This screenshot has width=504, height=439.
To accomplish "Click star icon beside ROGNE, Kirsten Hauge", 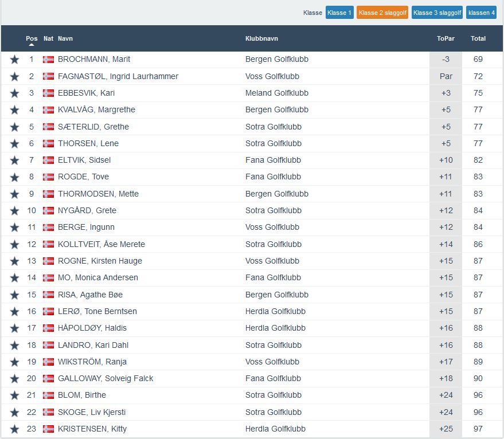I will pyautogui.click(x=14, y=261).
